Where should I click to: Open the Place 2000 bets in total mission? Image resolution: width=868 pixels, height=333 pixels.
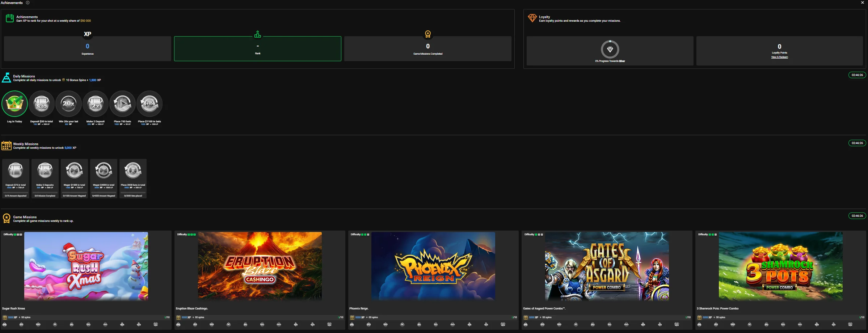133,178
